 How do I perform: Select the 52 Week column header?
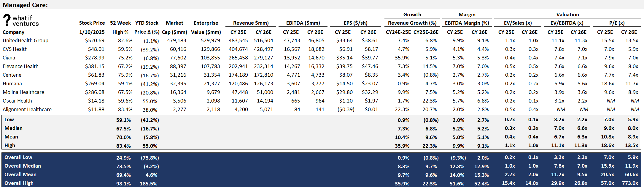click(120, 23)
